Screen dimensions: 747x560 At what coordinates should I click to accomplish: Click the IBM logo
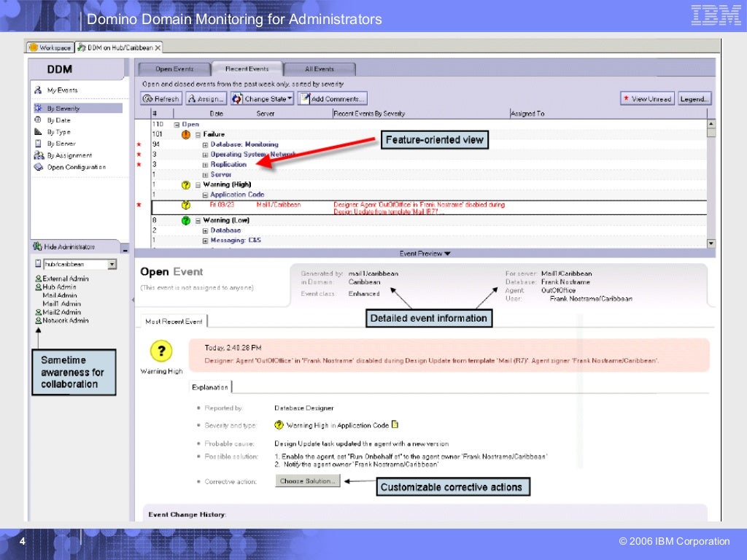pos(716,15)
